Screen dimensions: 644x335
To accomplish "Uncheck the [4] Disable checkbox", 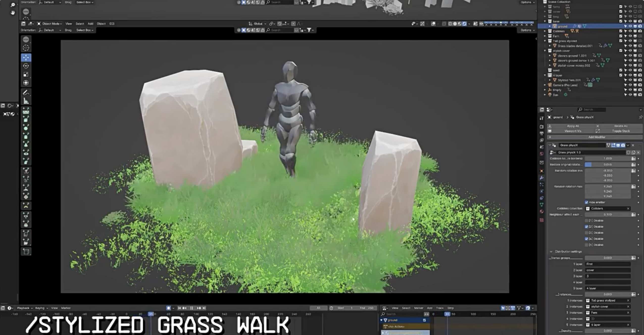I will [x=586, y=239].
